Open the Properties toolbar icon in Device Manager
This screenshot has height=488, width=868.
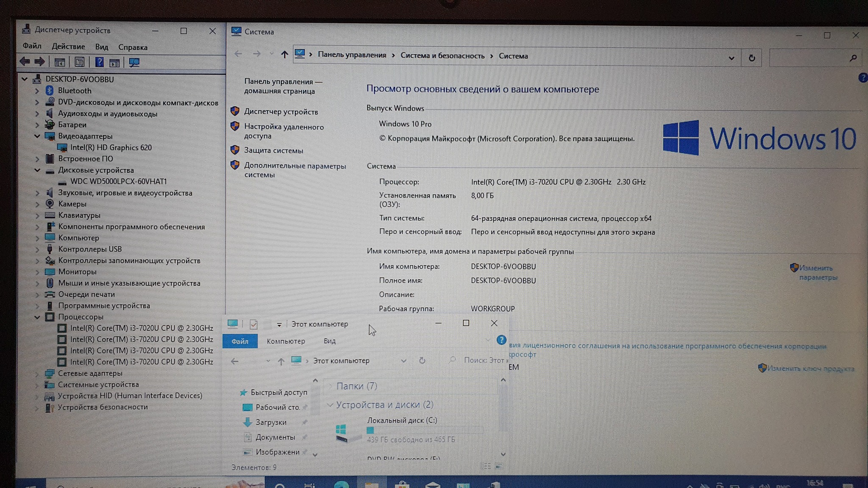pyautogui.click(x=79, y=63)
